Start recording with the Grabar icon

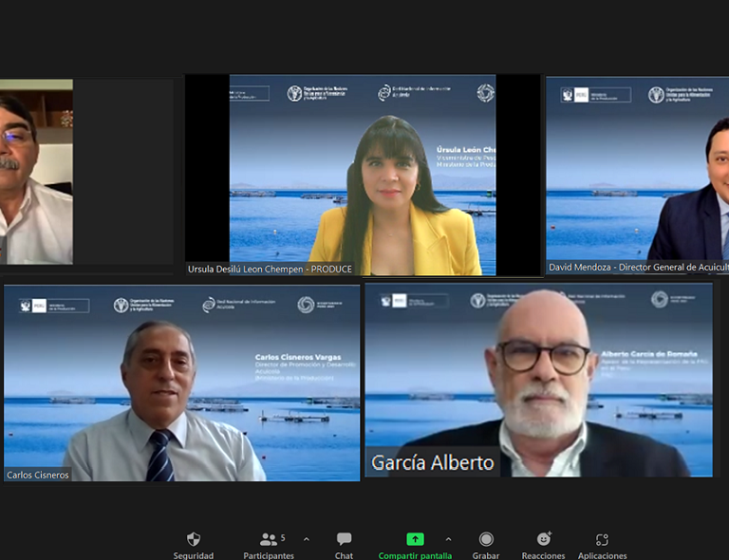click(486, 539)
